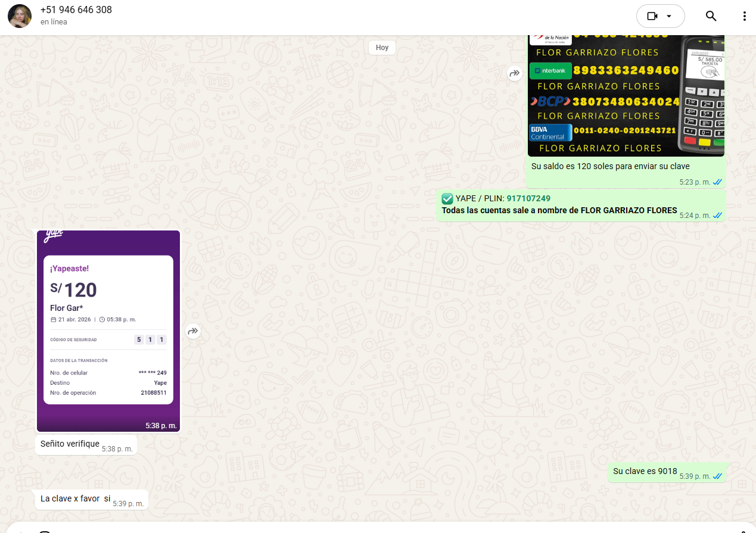Click the "Hoy" date label
Image resolution: width=756 pixels, height=533 pixels.
pyautogui.click(x=382, y=48)
